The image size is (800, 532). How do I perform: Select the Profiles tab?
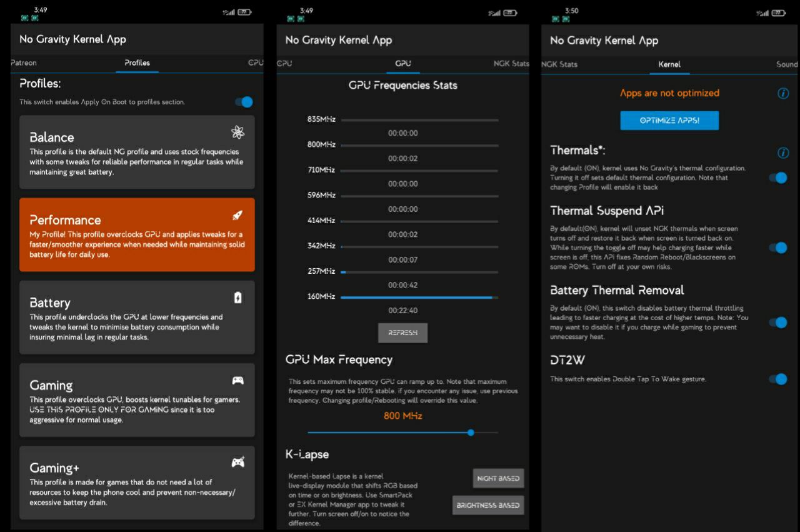[137, 63]
